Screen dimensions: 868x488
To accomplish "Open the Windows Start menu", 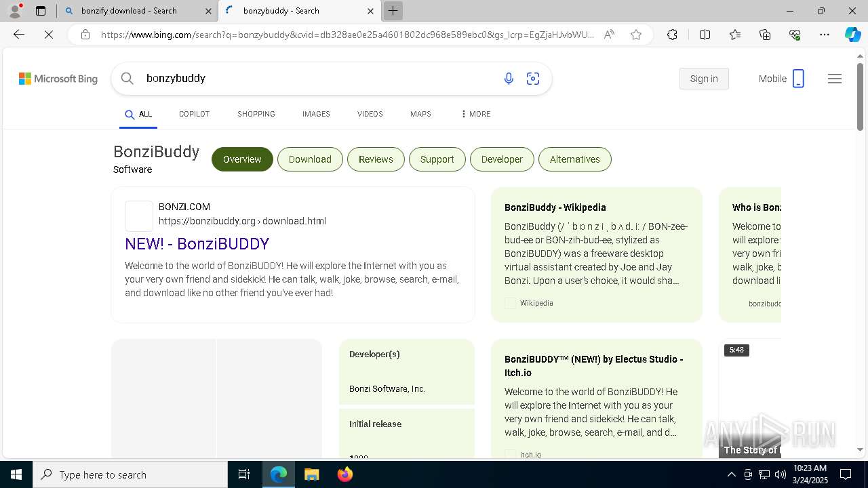I will [x=16, y=474].
